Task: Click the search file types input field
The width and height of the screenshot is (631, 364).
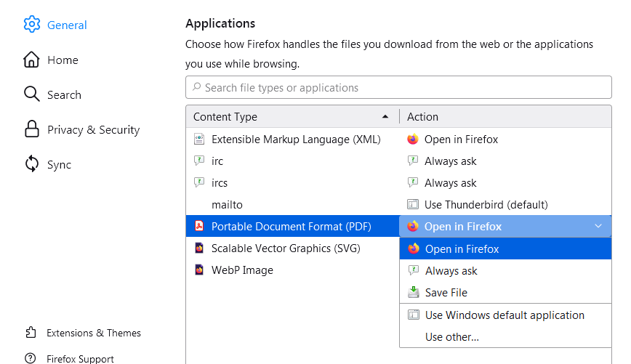Action: click(x=398, y=88)
